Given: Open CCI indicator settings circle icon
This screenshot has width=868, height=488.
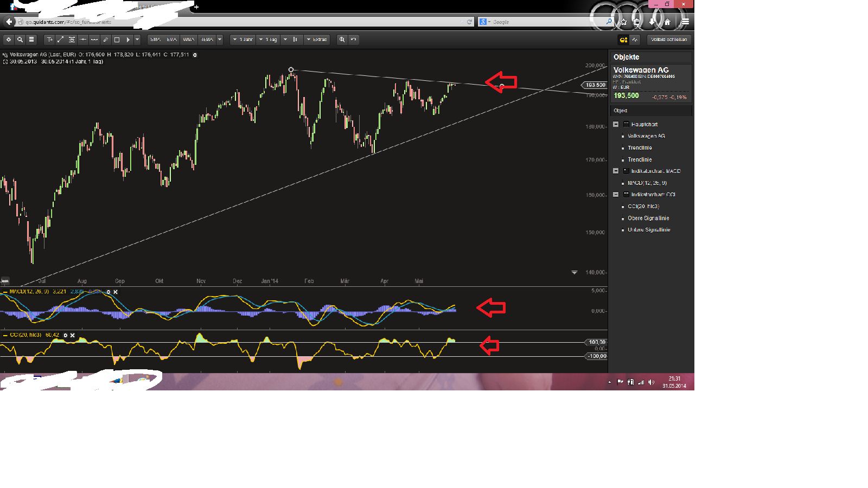Looking at the screenshot, I should pyautogui.click(x=66, y=335).
